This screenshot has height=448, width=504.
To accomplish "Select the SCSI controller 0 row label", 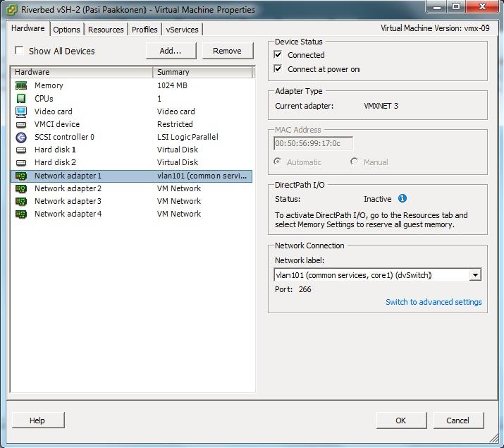I will [64, 137].
